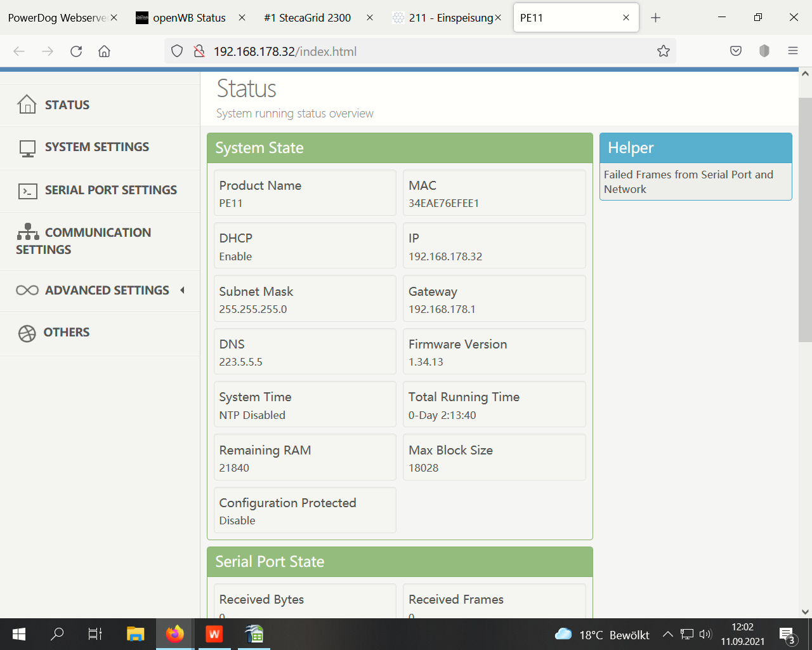Open the spreadsheet app on the taskbar
812x650 pixels.
pos(254,634)
